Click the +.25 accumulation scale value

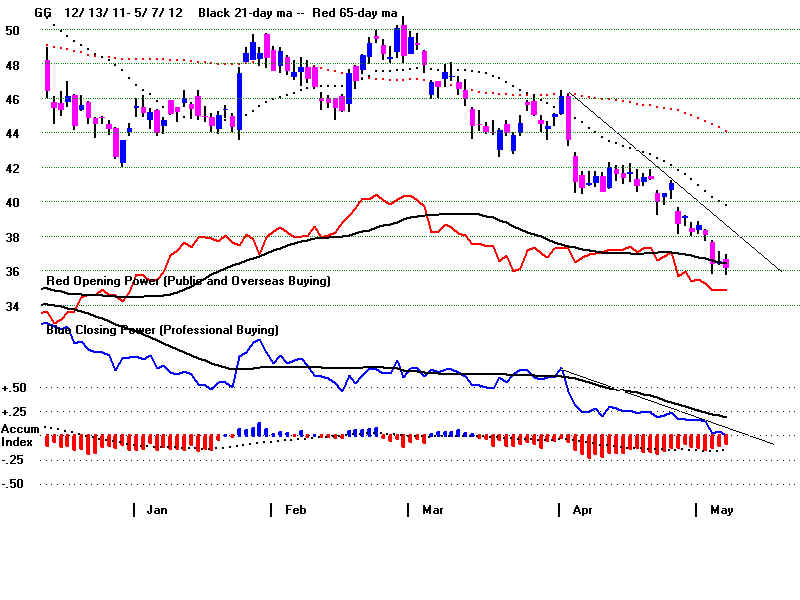[x=14, y=412]
